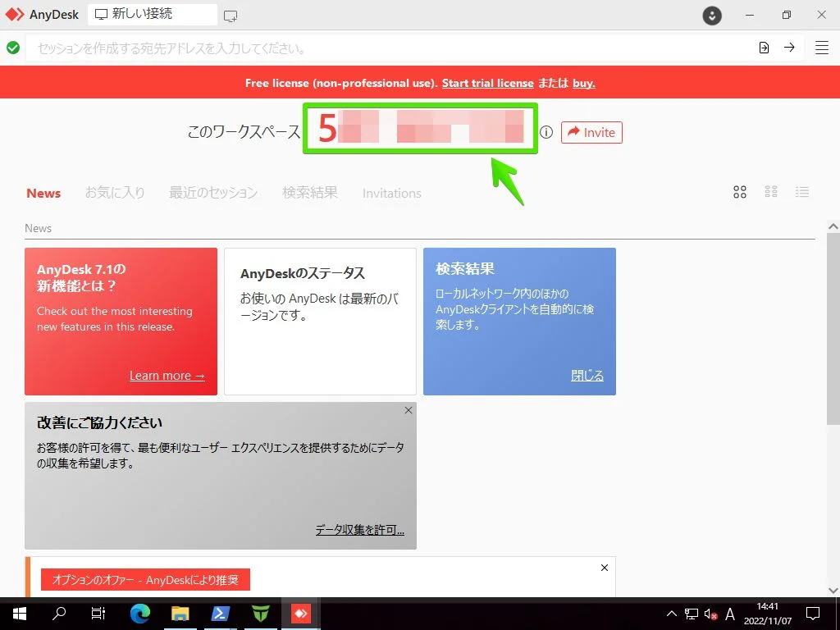The image size is (840, 630).
Task: Click the connect arrow icon
Action: (x=789, y=48)
